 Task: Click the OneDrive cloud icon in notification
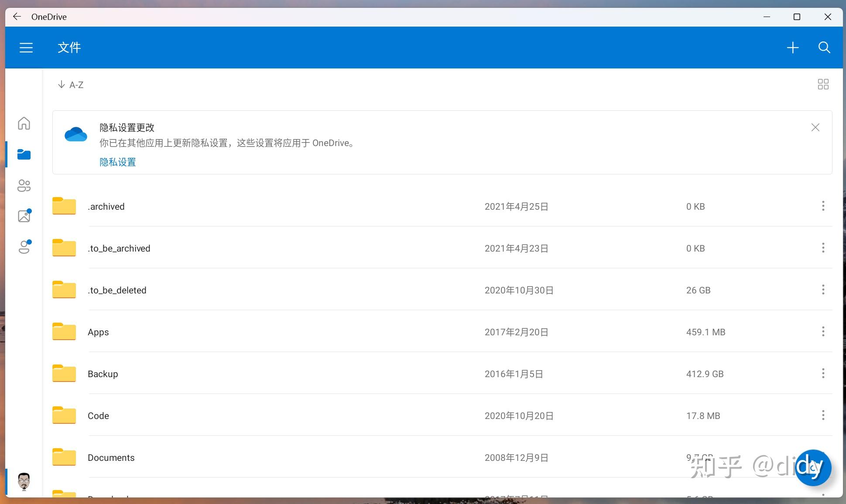pyautogui.click(x=75, y=134)
